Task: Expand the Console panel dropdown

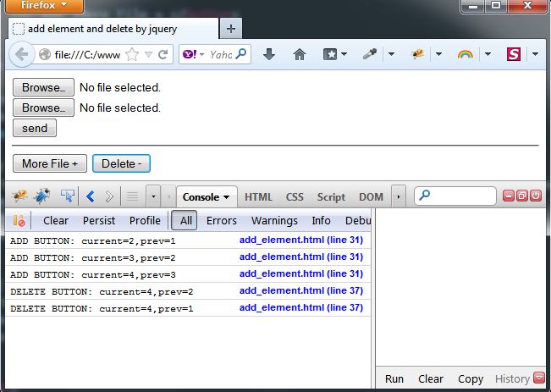Action: click(207, 196)
